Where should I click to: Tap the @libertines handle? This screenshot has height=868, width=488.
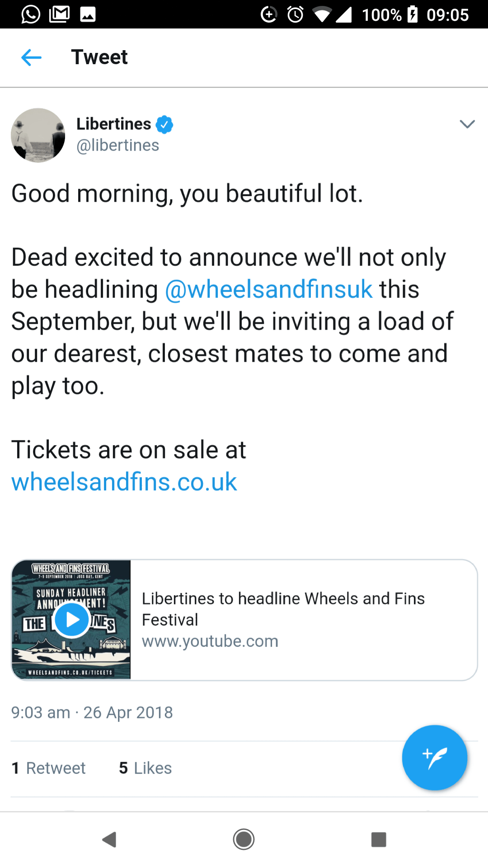[118, 146]
